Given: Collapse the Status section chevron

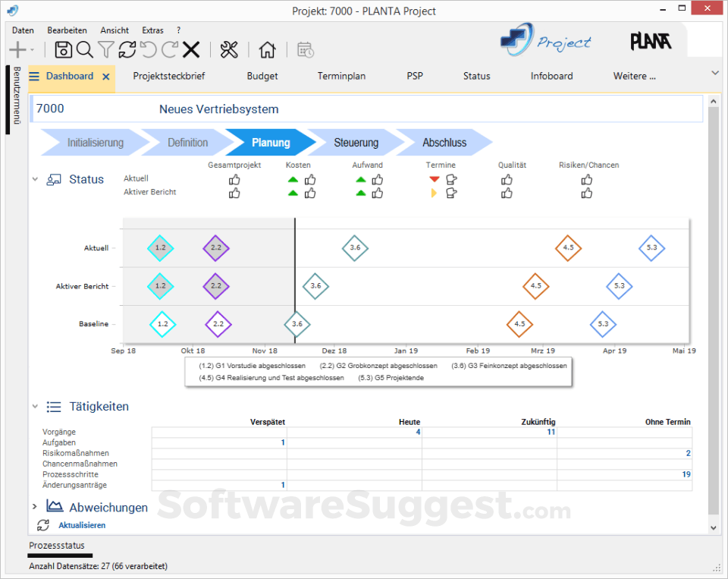Looking at the screenshot, I should tap(35, 179).
